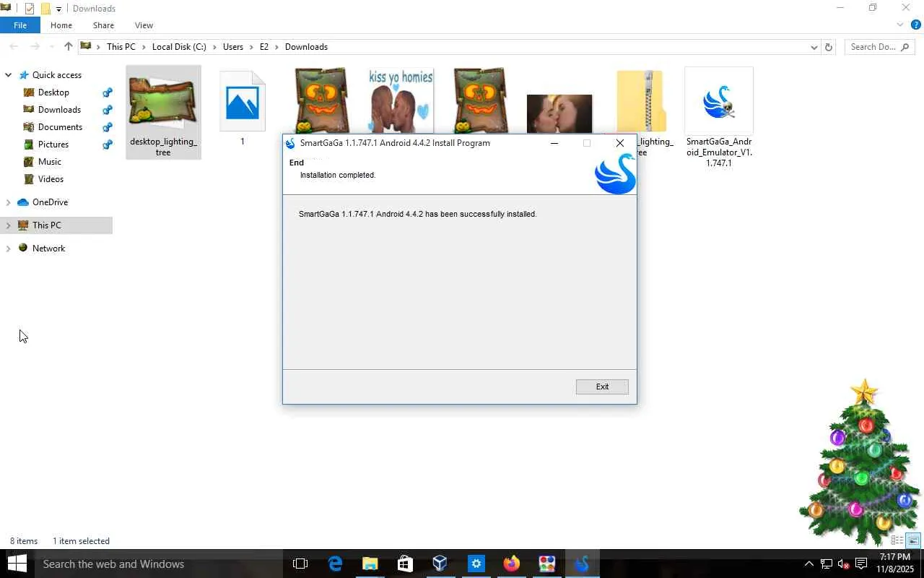Image resolution: width=924 pixels, height=578 pixels.
Task: Click the Forward navigation arrow
Action: pyautogui.click(x=35, y=47)
